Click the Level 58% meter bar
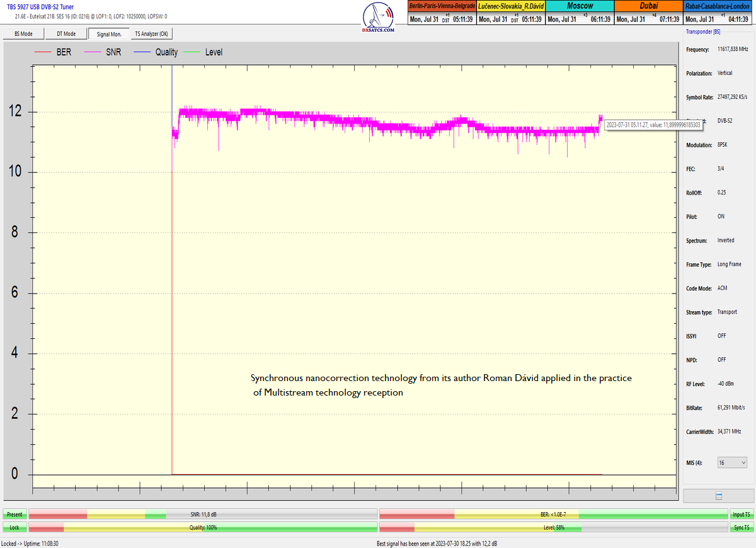This screenshot has height=548, width=756. pos(553,527)
